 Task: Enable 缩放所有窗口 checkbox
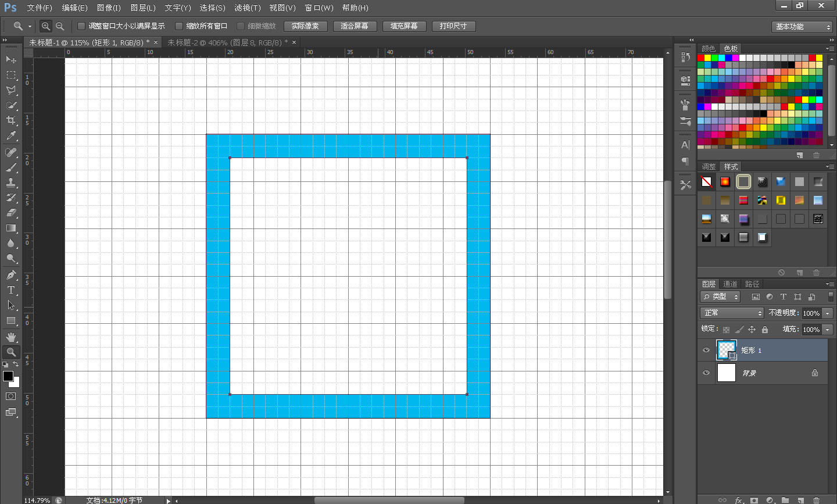[179, 26]
